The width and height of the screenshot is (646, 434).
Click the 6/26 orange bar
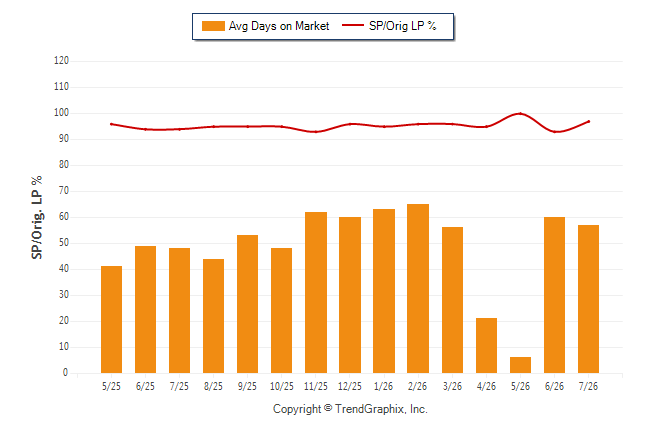pos(554,295)
